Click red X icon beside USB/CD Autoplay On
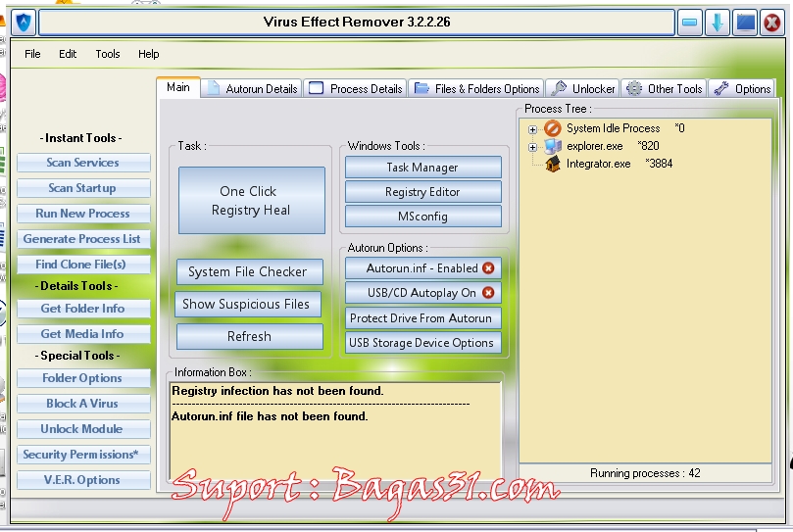Screen dimensions: 793x532 coord(488,292)
